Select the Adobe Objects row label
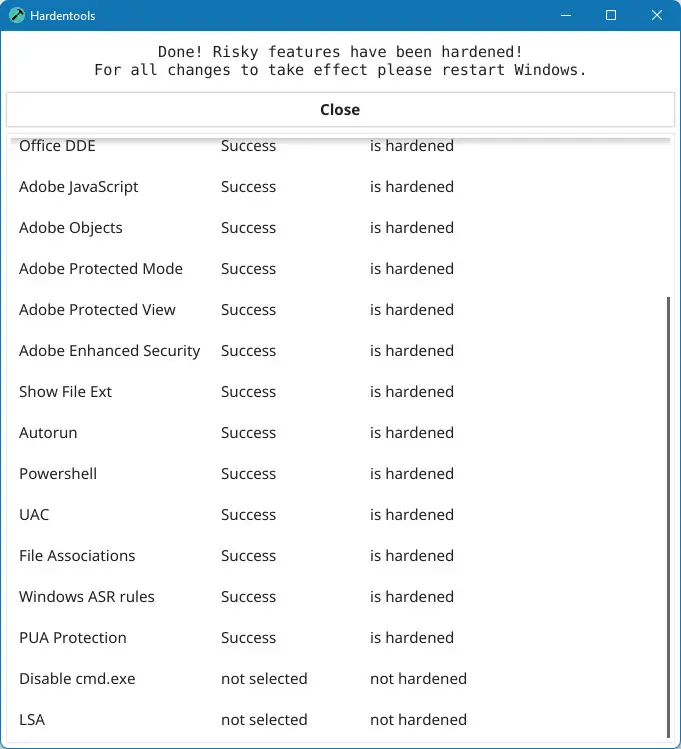The height and width of the screenshot is (749, 681). pyautogui.click(x=71, y=228)
